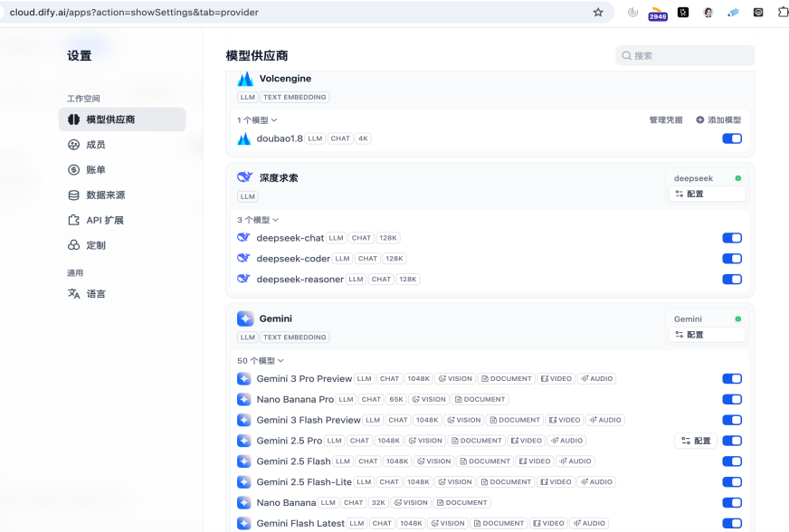Open the 语言 language settings tab
This screenshot has width=789, height=532.
pos(95,294)
